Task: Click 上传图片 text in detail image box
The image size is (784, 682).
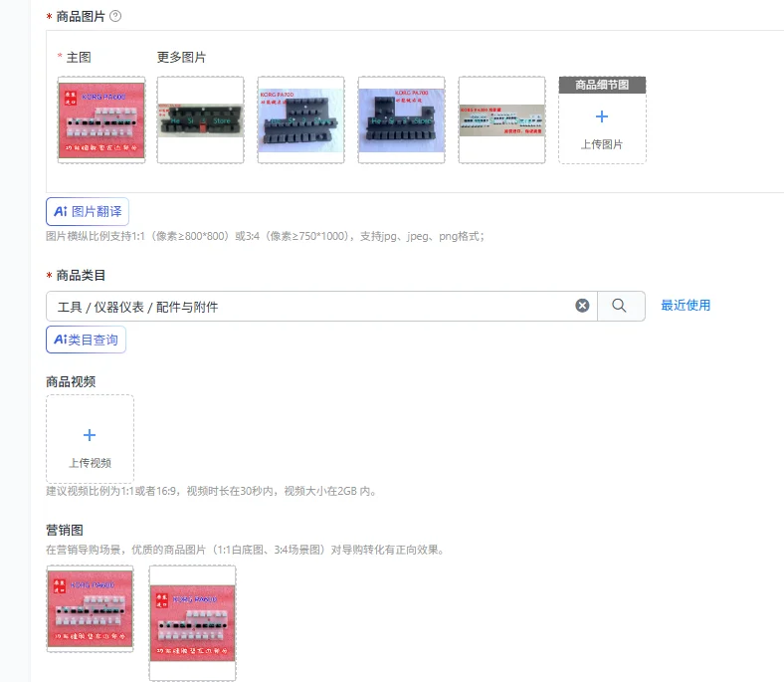Action: pos(602,144)
